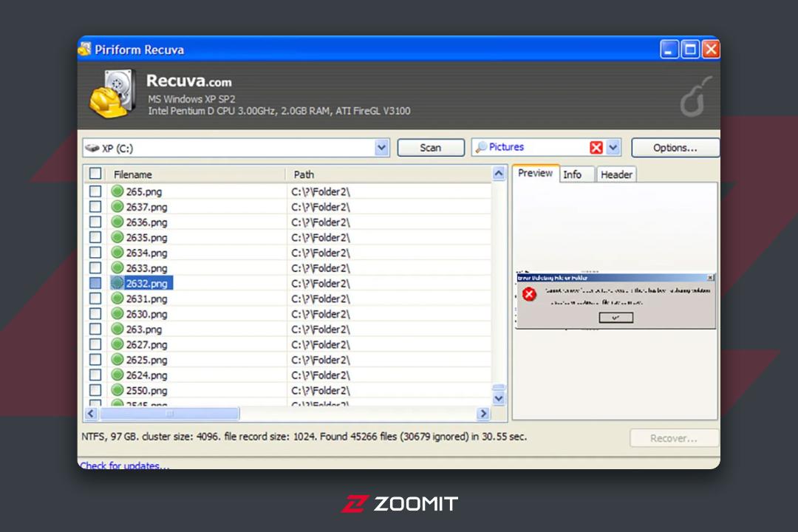
Task: Click status dot for selected 2632.png
Action: (117, 283)
